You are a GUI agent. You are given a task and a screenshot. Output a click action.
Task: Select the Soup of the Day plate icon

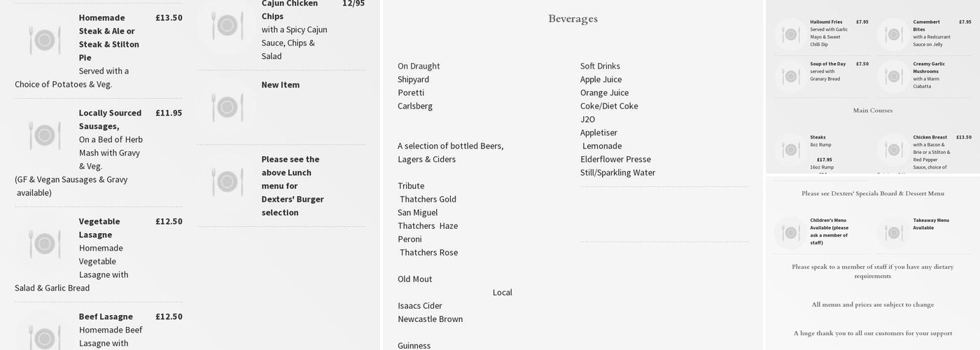(790, 76)
